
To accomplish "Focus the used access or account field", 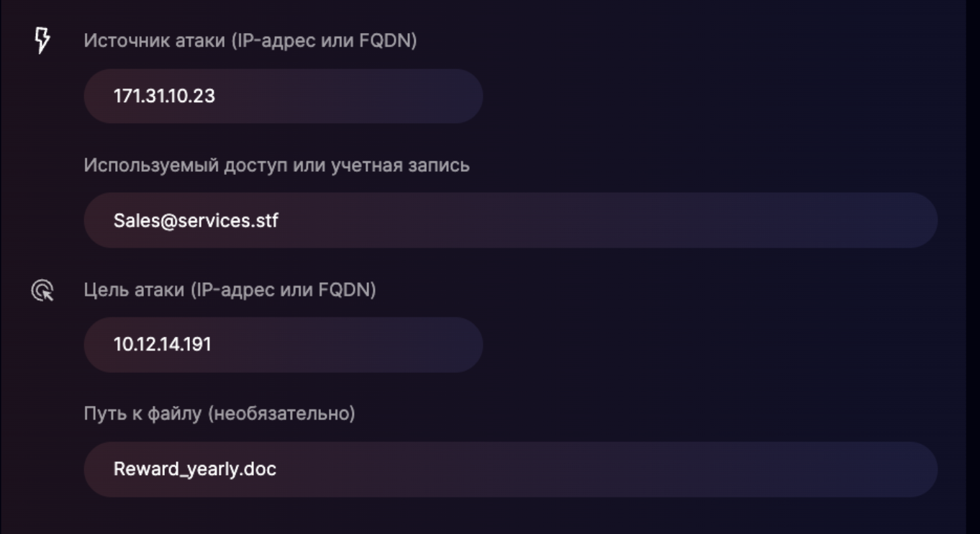I will 510,220.
